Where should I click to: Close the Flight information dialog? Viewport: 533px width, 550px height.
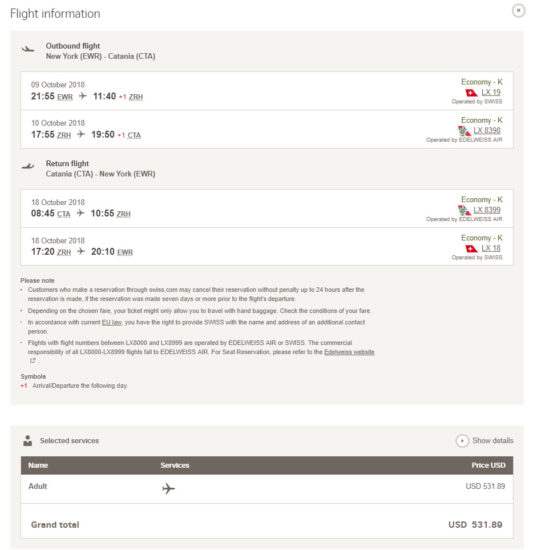518,11
